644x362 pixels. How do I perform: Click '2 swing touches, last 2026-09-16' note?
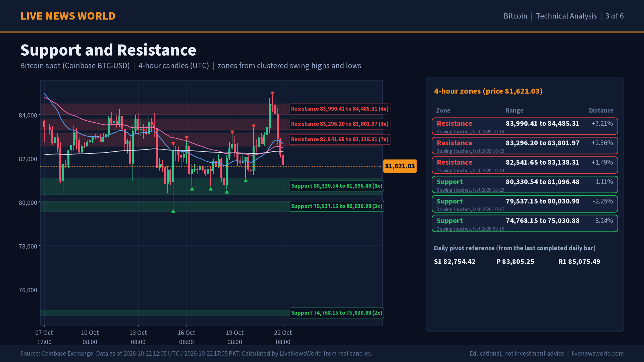(x=470, y=229)
